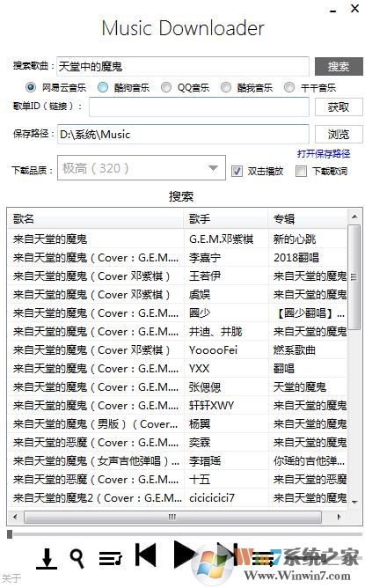Skip to next track
The height and width of the screenshot is (588, 365).
[227, 555]
